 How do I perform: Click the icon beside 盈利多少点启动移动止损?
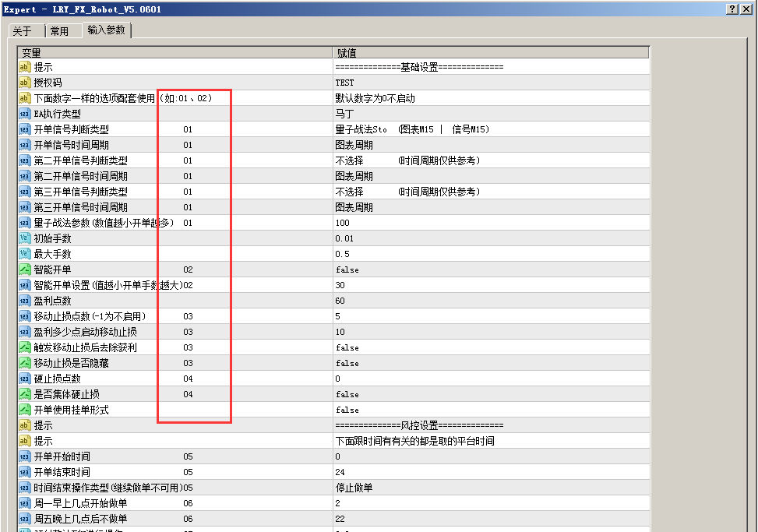point(25,332)
